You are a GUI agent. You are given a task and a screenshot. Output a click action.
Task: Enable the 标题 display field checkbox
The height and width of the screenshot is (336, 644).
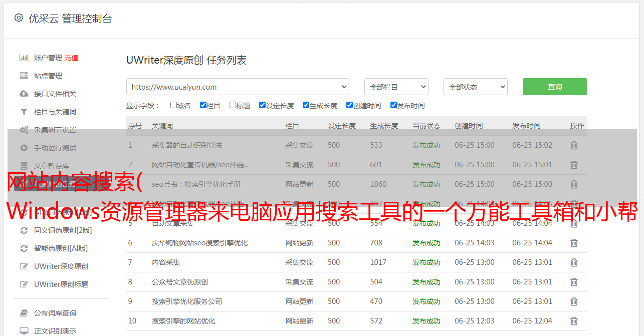pos(233,105)
